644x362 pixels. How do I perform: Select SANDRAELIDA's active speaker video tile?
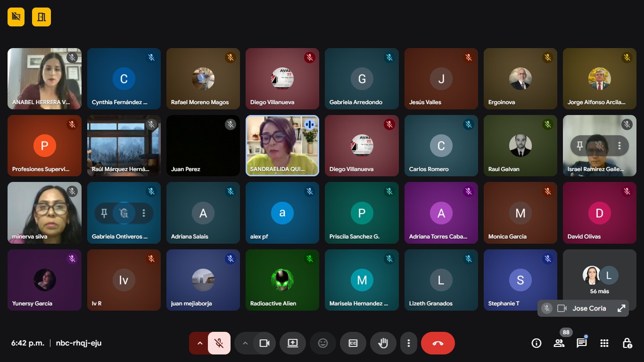pos(282,146)
